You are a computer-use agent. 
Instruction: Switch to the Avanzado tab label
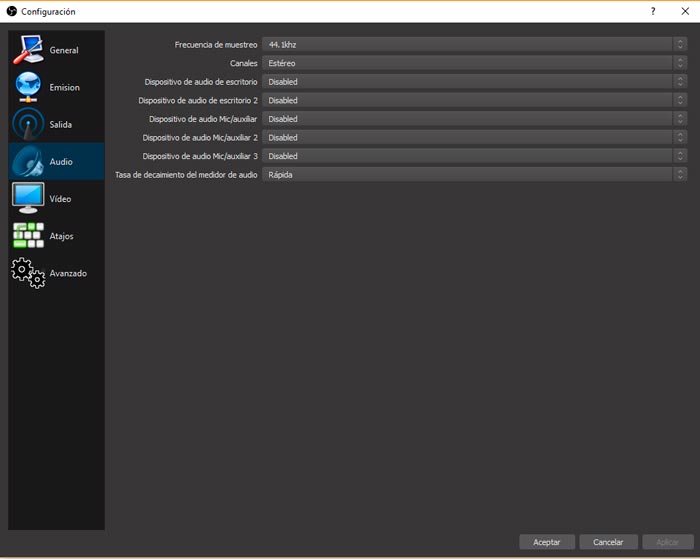[x=68, y=273]
